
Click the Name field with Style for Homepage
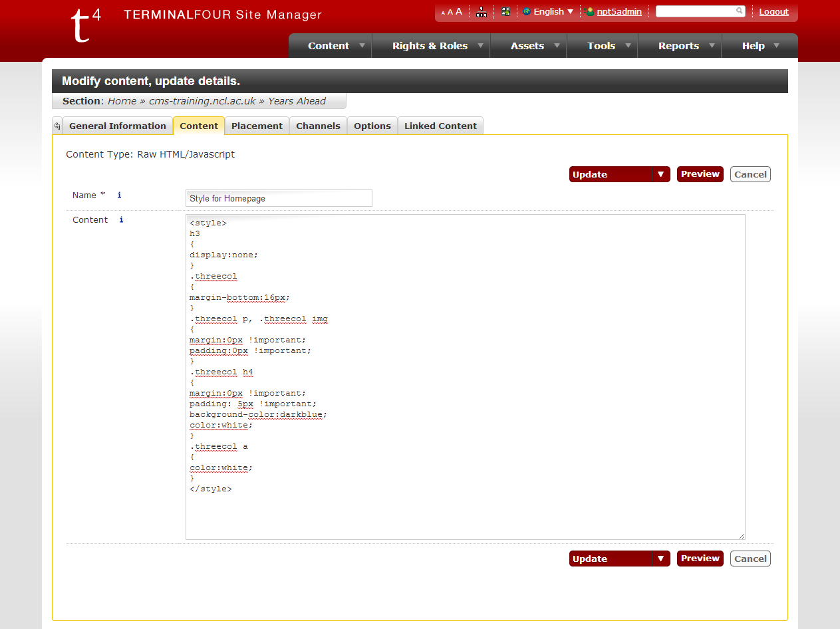[279, 198]
